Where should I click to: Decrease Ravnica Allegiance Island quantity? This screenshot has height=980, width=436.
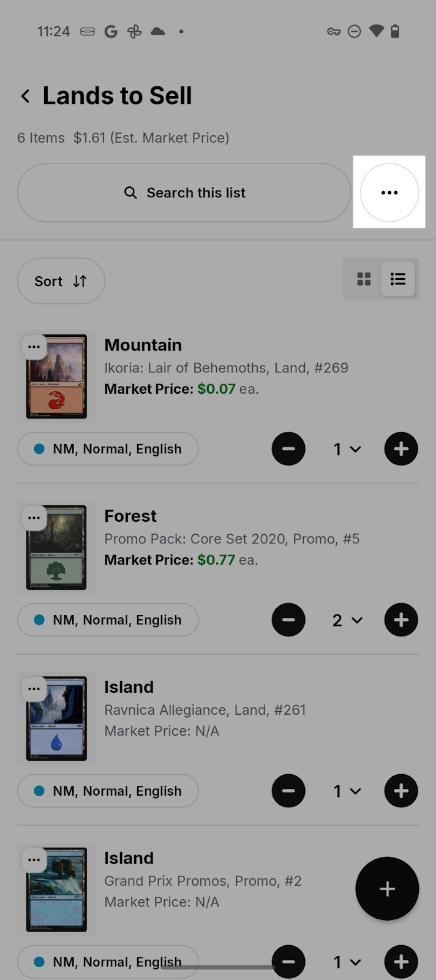tap(288, 791)
